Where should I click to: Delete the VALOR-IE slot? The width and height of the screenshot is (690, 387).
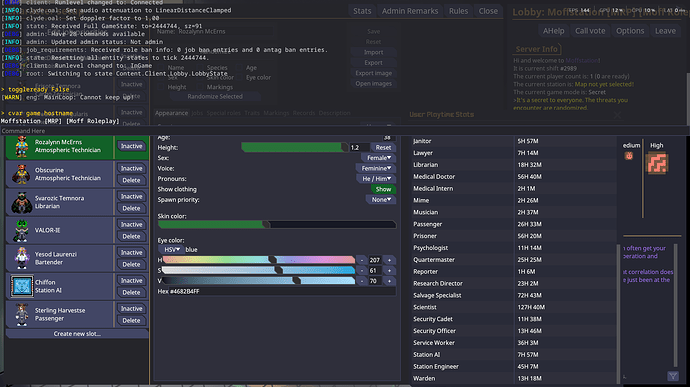point(132,236)
